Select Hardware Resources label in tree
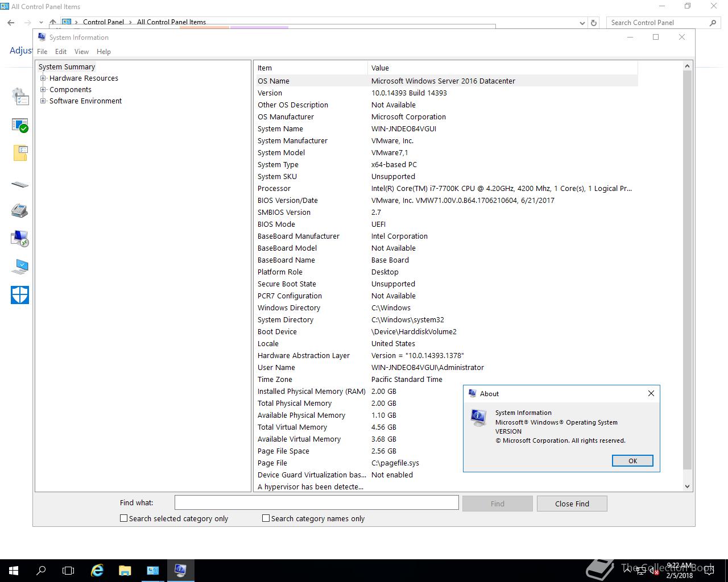The image size is (728, 582). click(84, 78)
